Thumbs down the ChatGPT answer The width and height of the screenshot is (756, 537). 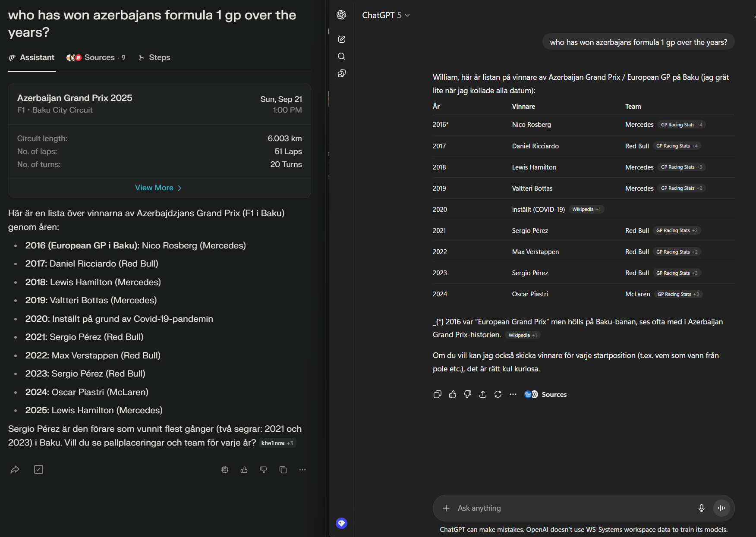[468, 394]
